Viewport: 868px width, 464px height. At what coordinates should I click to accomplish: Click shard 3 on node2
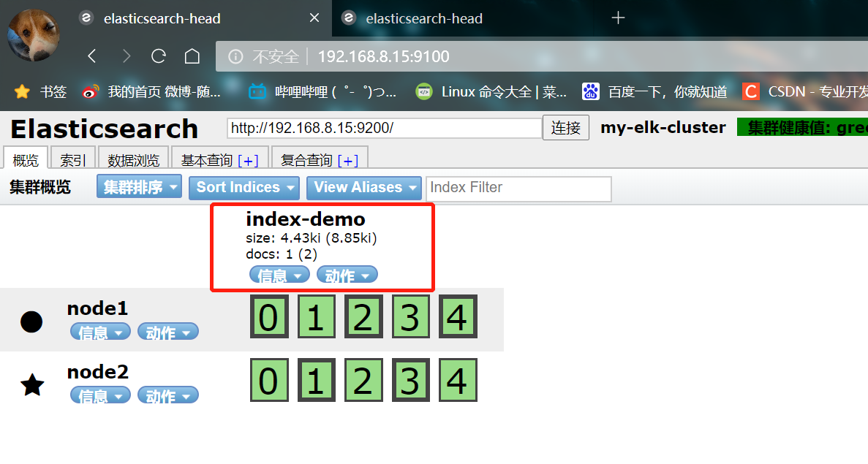point(411,380)
